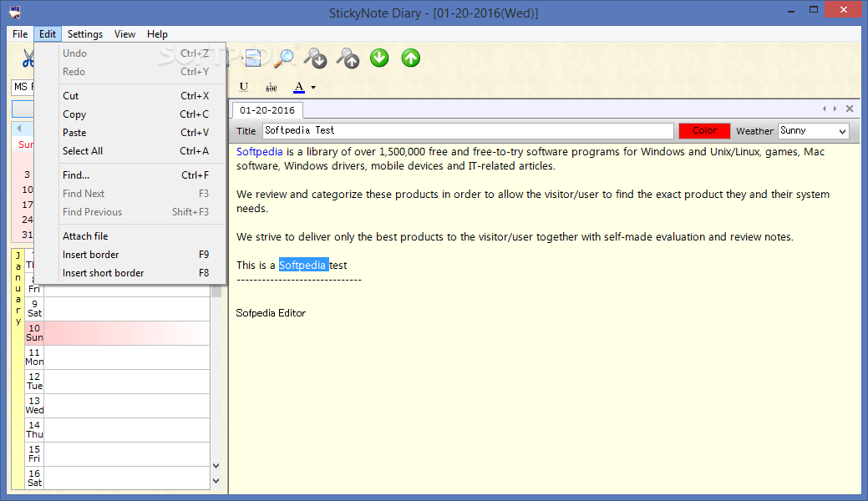Click the Title field with Softpedia Test

pyautogui.click(x=468, y=130)
